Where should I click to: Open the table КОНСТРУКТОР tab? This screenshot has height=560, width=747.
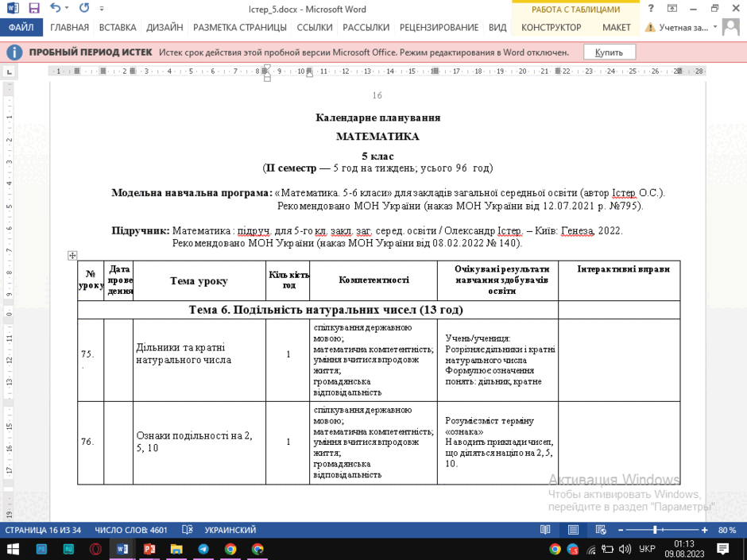[x=551, y=27]
